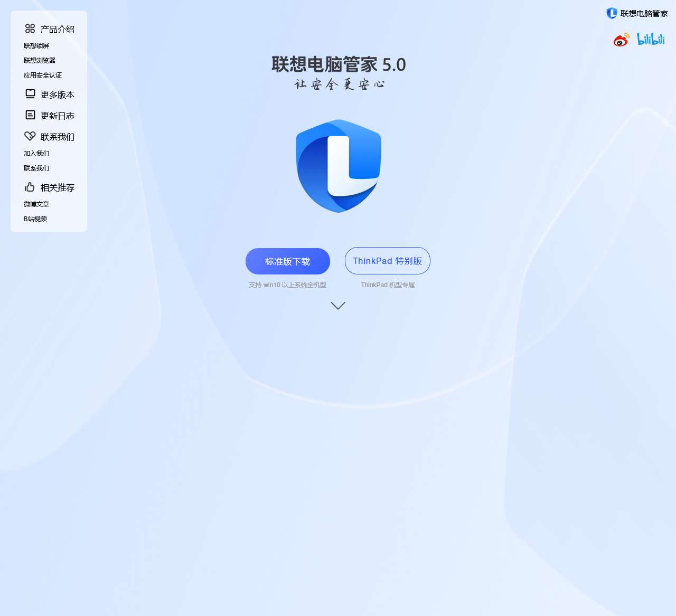The height and width of the screenshot is (616, 676).
Task: Open 相关推荐 via the thumbs-up icon
Action: [30, 187]
